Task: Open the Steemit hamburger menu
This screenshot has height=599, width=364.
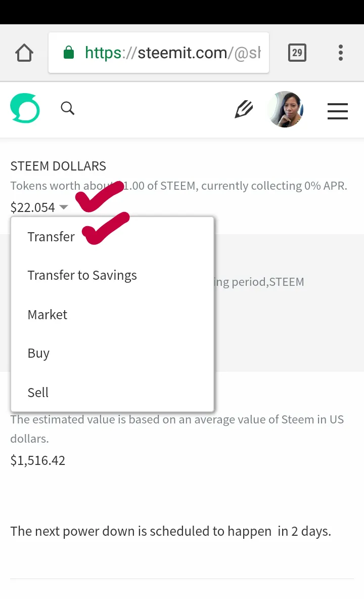Action: (x=338, y=111)
